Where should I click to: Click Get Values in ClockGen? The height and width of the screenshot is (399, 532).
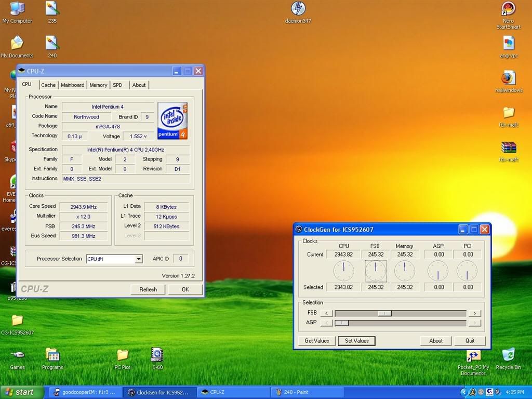pyautogui.click(x=317, y=341)
